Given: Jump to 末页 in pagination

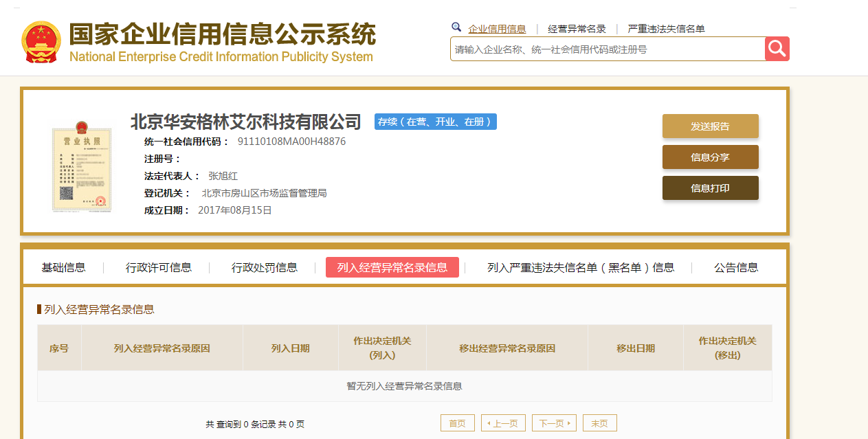Looking at the screenshot, I should (x=600, y=423).
